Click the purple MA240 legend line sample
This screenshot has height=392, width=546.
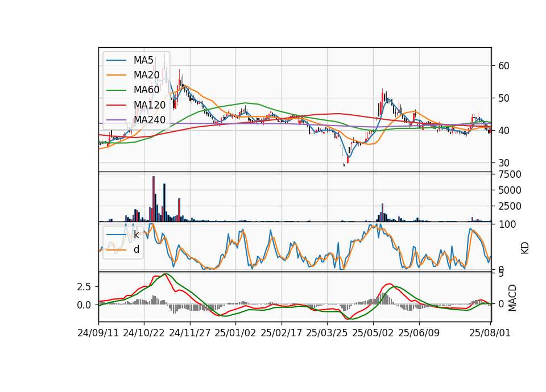click(x=116, y=120)
